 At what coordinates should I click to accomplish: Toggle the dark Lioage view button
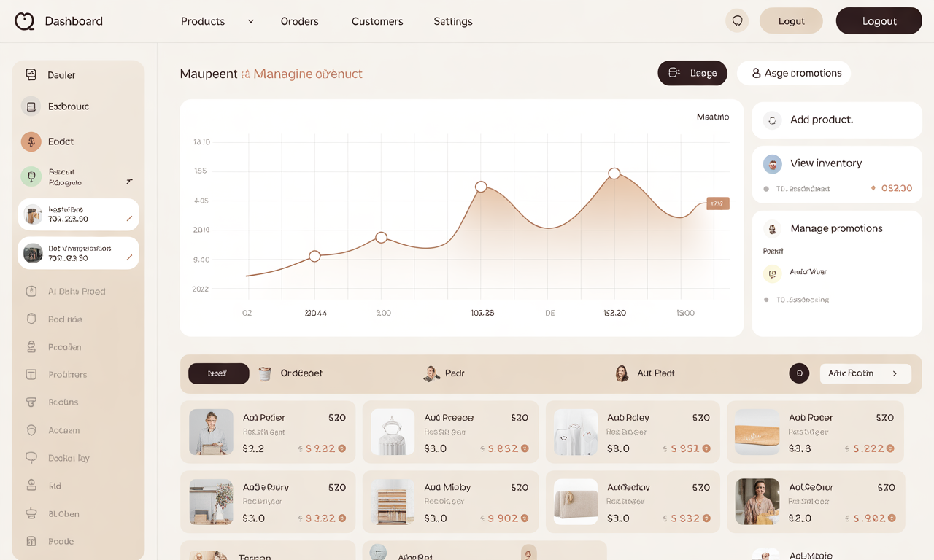point(692,73)
